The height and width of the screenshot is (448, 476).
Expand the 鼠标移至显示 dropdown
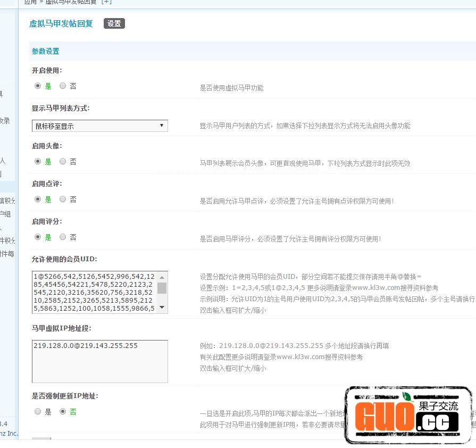pos(99,126)
